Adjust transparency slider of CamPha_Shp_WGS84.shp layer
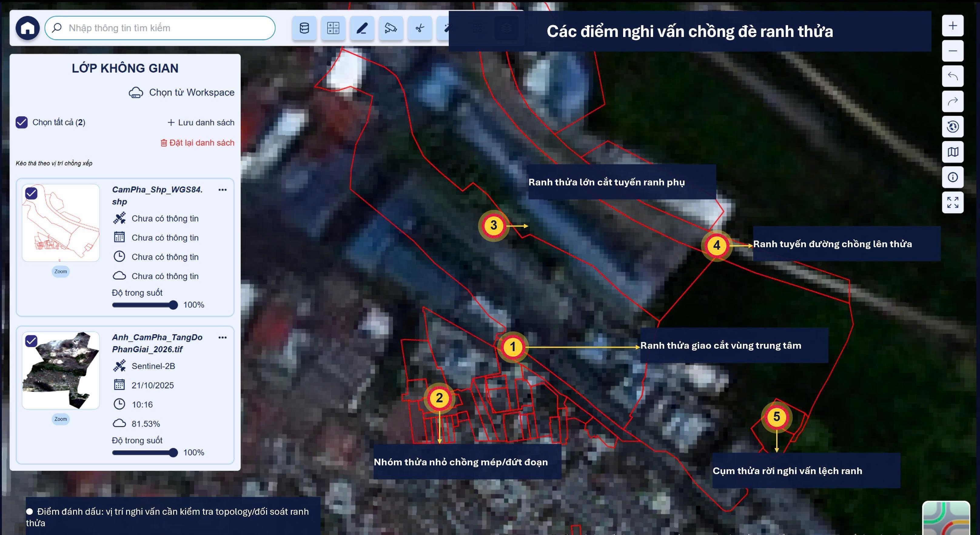 [145, 305]
